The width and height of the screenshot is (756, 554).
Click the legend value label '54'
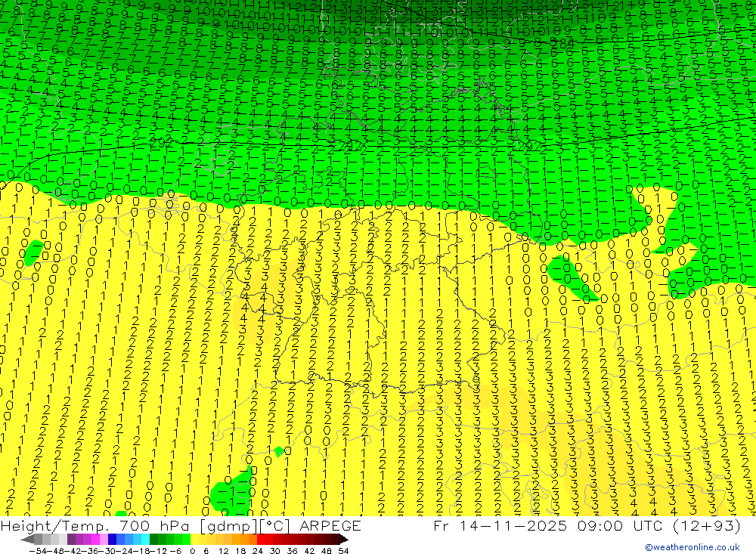pos(343,551)
